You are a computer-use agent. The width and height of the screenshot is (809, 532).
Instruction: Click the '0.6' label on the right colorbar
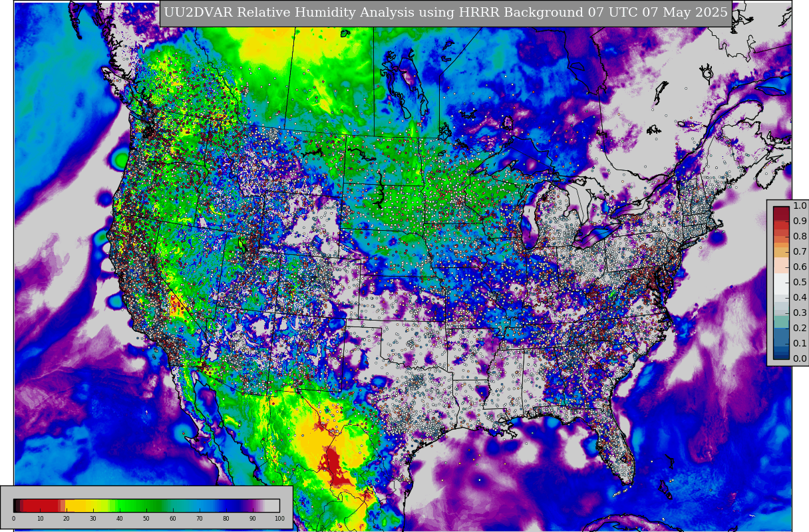pyautogui.click(x=800, y=267)
